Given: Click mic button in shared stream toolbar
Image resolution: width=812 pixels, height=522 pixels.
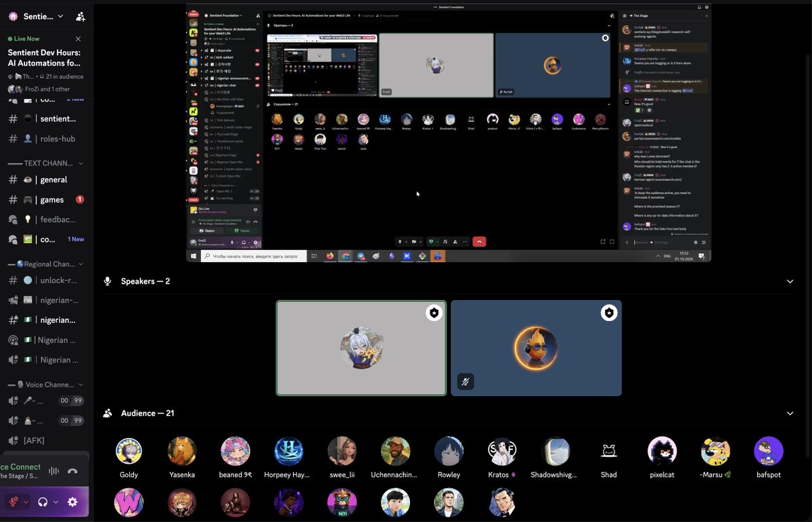Looking at the screenshot, I should click(400, 241).
